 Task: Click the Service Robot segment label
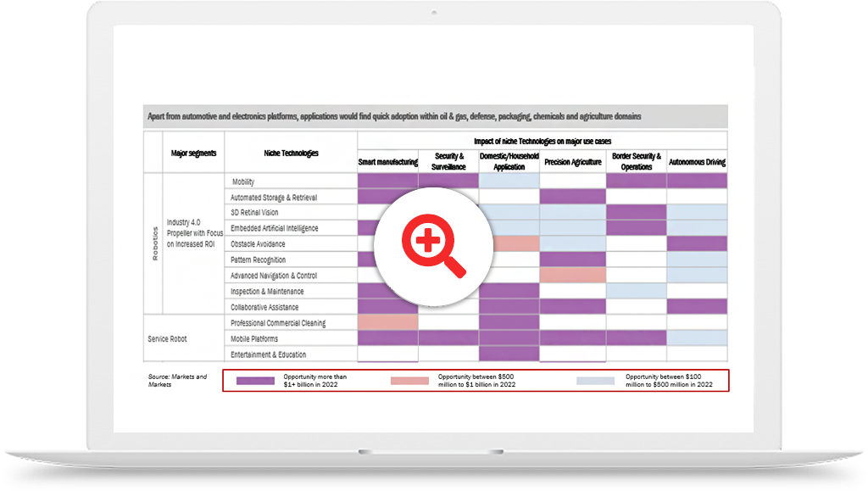point(167,338)
